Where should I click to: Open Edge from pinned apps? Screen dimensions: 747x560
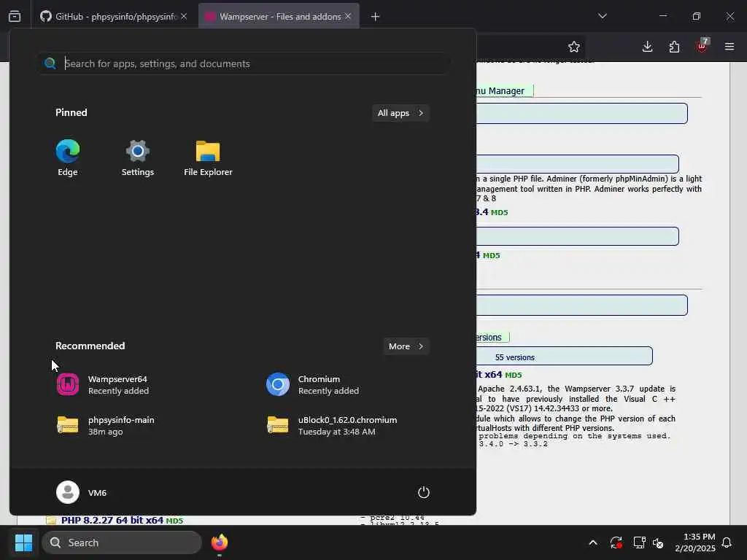click(x=68, y=157)
